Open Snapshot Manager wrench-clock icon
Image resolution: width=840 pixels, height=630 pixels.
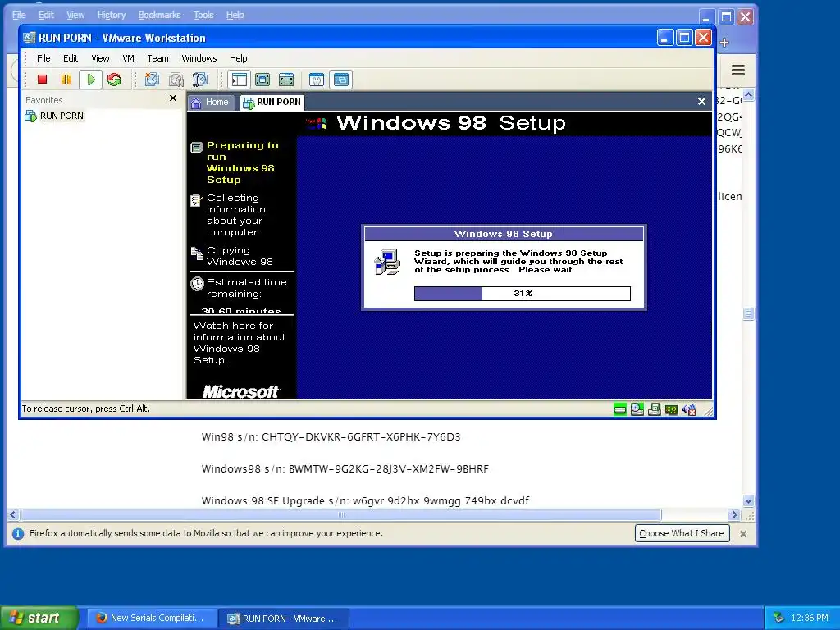click(200, 80)
